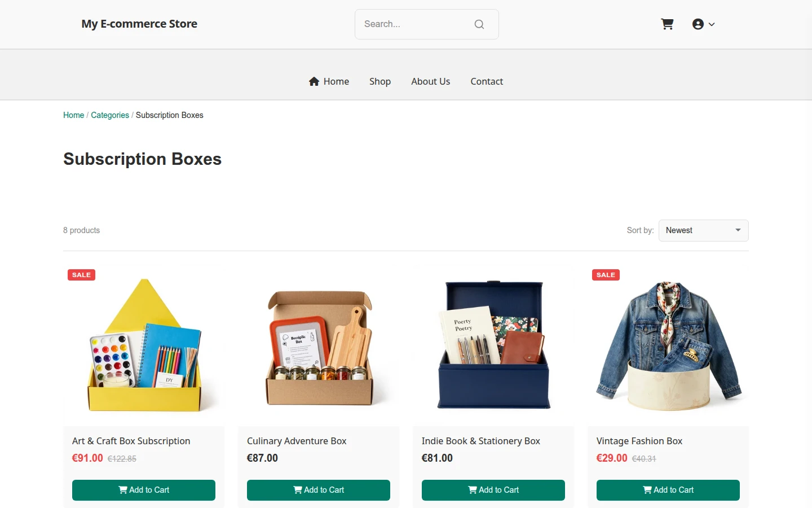812x508 pixels.
Task: Click the Home navigation menu item
Action: [x=329, y=81]
